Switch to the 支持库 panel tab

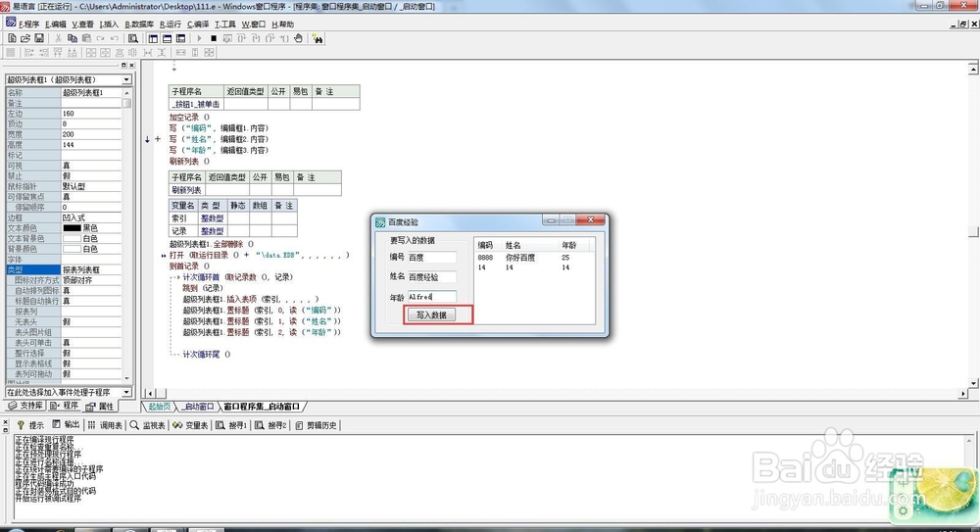coord(25,406)
